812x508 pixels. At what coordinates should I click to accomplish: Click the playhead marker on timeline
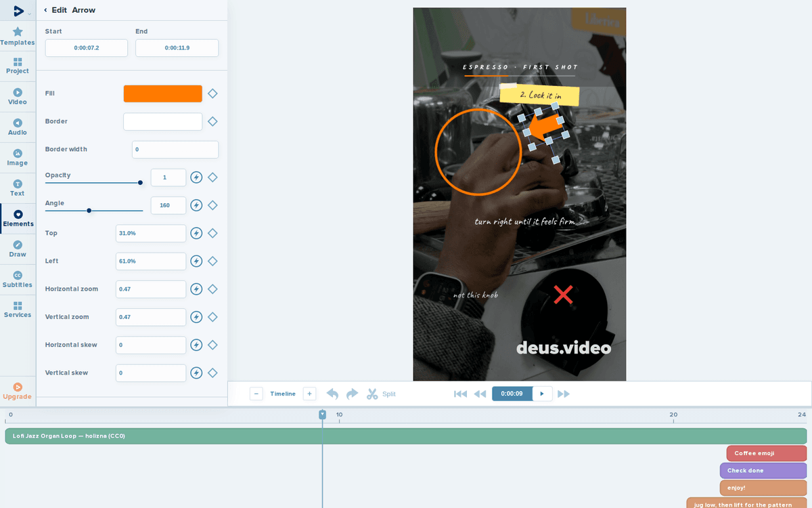[x=323, y=414]
